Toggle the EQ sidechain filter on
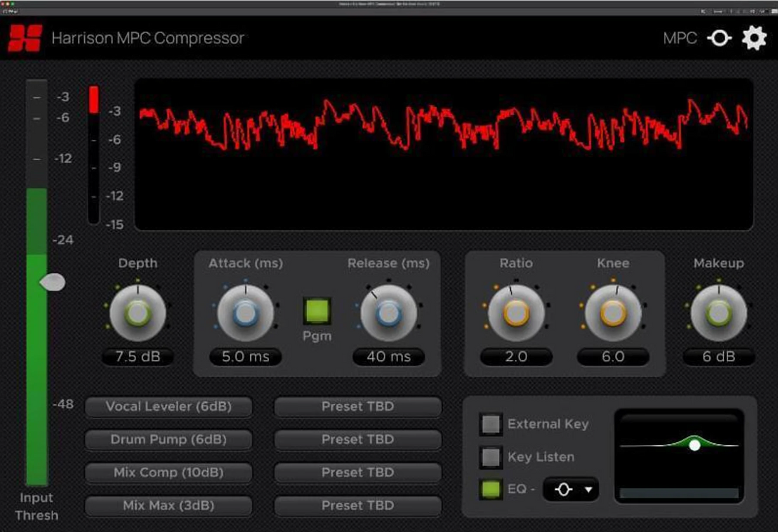This screenshot has width=778, height=532. pos(491,490)
